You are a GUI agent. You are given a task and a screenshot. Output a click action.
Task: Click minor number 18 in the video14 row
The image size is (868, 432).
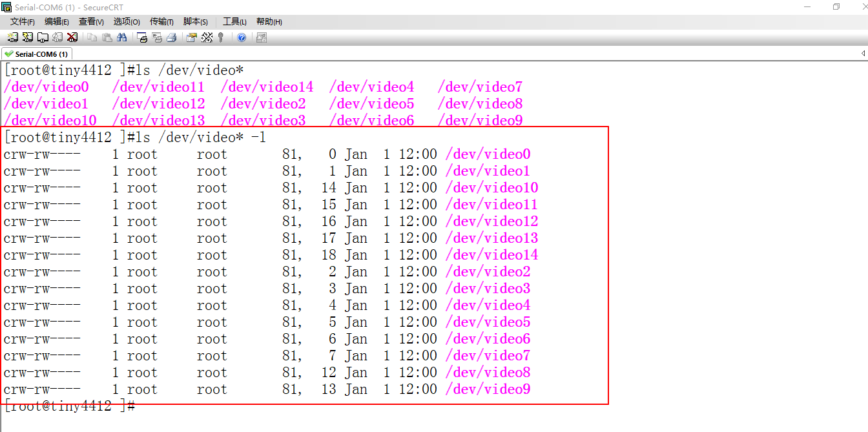(x=329, y=255)
